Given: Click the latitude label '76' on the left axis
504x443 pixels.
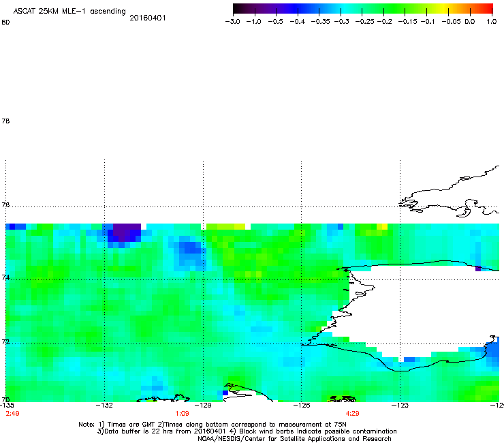Looking at the screenshot, I should pos(5,204).
